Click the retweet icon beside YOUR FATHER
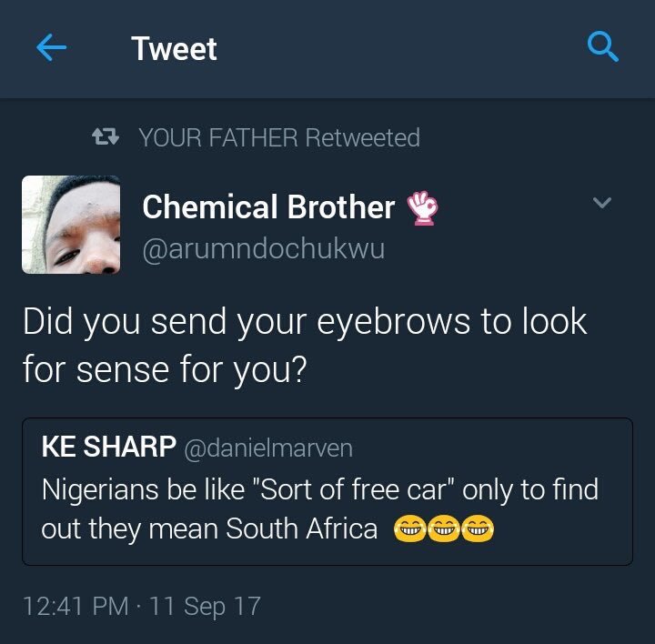655x644 pixels. (107, 138)
